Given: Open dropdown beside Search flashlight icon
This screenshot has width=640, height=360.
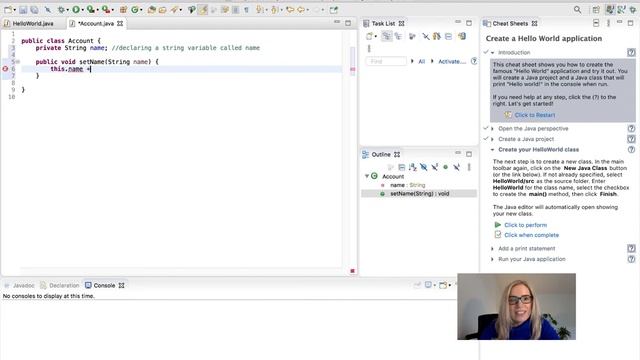Looking at the screenshot, I should (x=181, y=10).
